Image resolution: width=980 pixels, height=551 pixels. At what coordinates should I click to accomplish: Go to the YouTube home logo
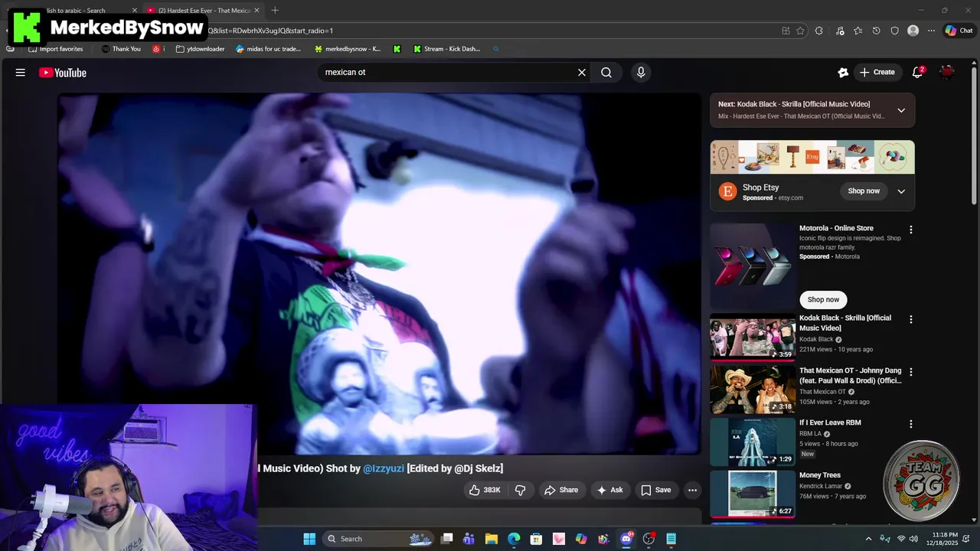(63, 73)
